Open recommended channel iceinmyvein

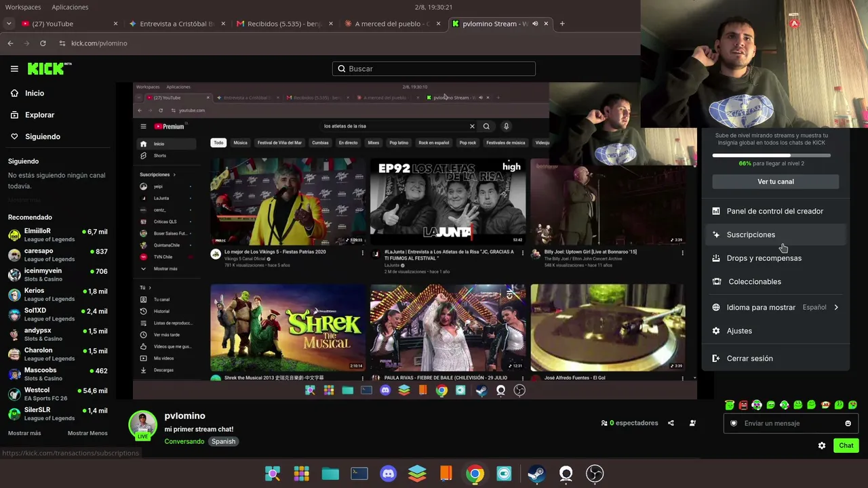click(x=58, y=274)
